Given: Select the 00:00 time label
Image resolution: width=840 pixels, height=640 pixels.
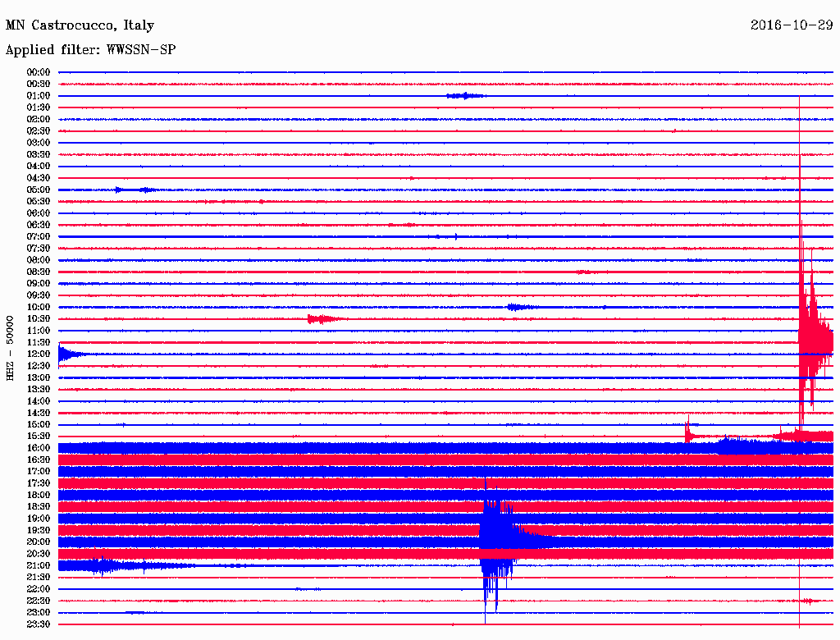Looking at the screenshot, I should (x=39, y=72).
